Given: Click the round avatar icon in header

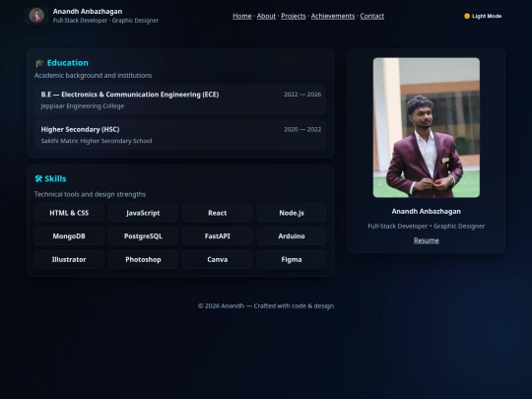Looking at the screenshot, I should [36, 16].
